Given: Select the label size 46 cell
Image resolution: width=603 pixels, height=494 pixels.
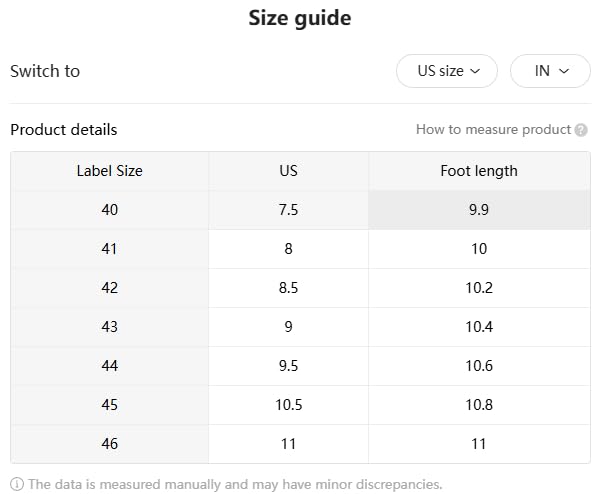Looking at the screenshot, I should [110, 444].
